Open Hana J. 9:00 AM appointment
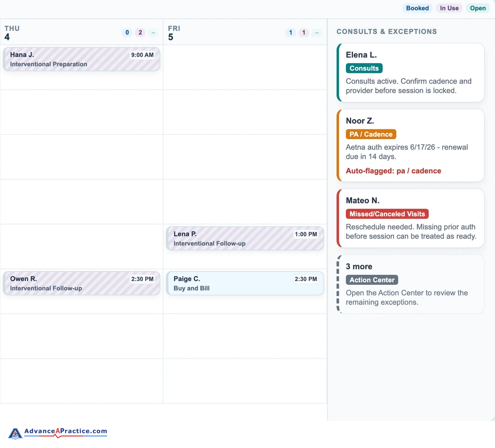This screenshot has width=495, height=448. coord(82,59)
